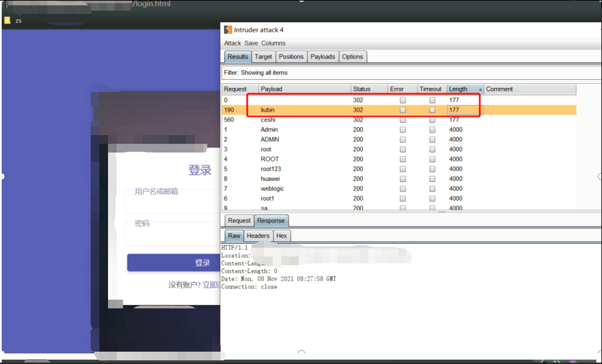Switch to the Target tab
The width and height of the screenshot is (602, 364).
pyautogui.click(x=263, y=57)
